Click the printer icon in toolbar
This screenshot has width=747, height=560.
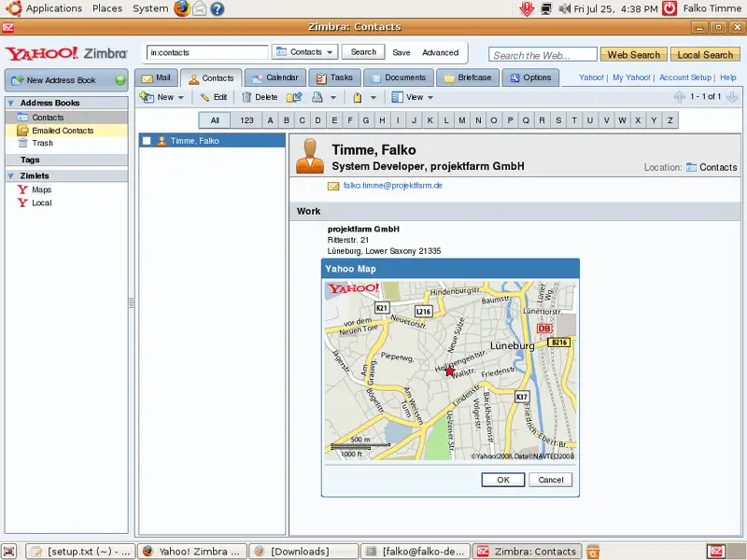317,97
